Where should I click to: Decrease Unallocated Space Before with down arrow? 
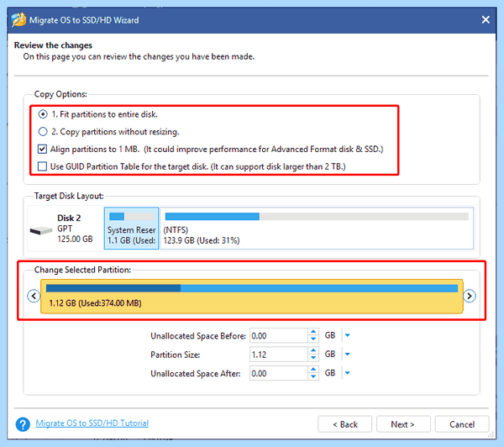(x=313, y=339)
